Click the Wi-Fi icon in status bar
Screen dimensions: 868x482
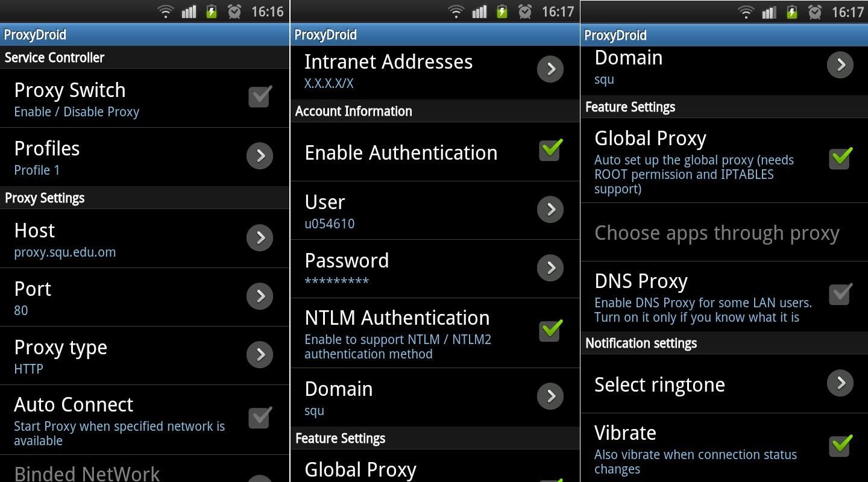(x=165, y=11)
